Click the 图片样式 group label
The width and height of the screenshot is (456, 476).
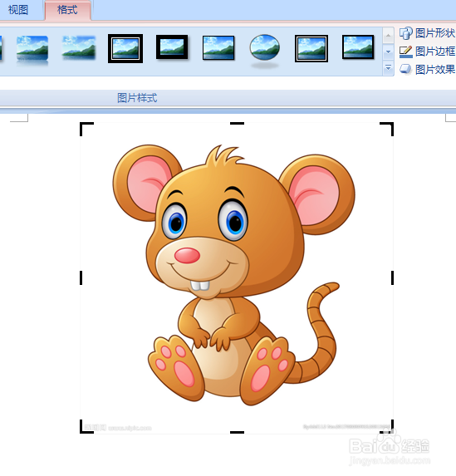click(x=137, y=98)
